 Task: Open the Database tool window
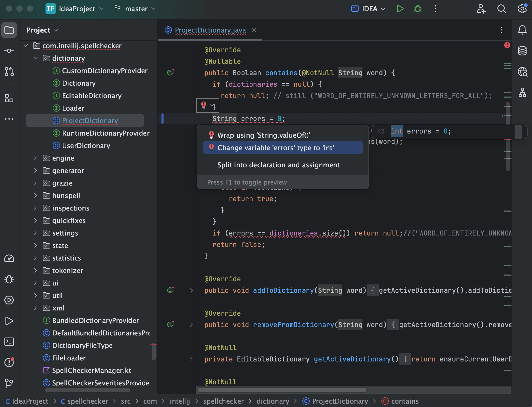coord(522,50)
